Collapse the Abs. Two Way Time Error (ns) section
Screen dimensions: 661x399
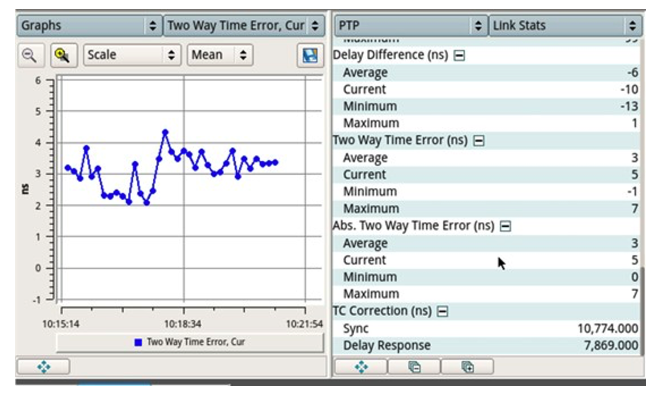point(505,226)
